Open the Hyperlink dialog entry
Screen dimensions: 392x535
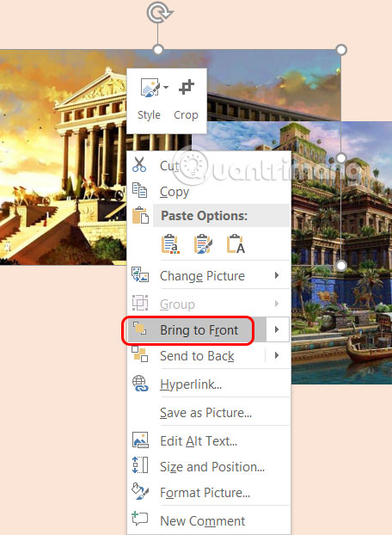tap(191, 384)
